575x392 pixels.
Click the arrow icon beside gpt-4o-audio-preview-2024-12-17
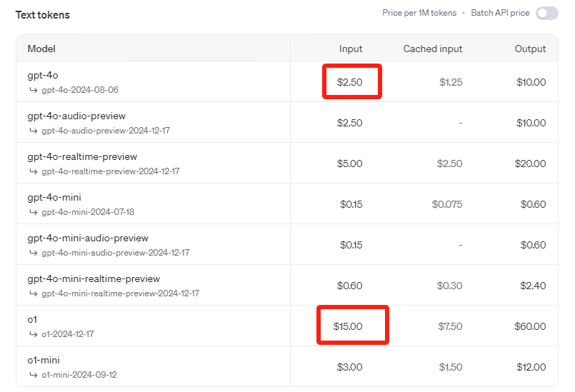point(33,131)
